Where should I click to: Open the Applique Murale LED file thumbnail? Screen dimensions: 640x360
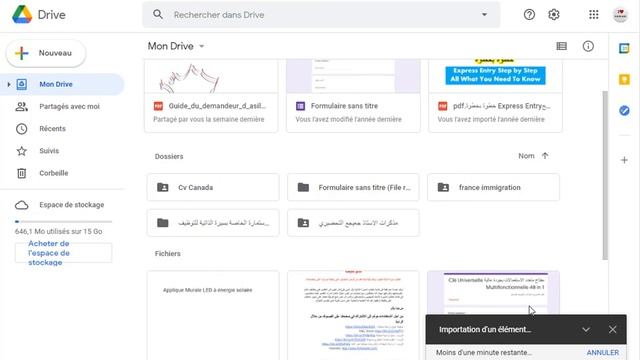[x=213, y=315]
